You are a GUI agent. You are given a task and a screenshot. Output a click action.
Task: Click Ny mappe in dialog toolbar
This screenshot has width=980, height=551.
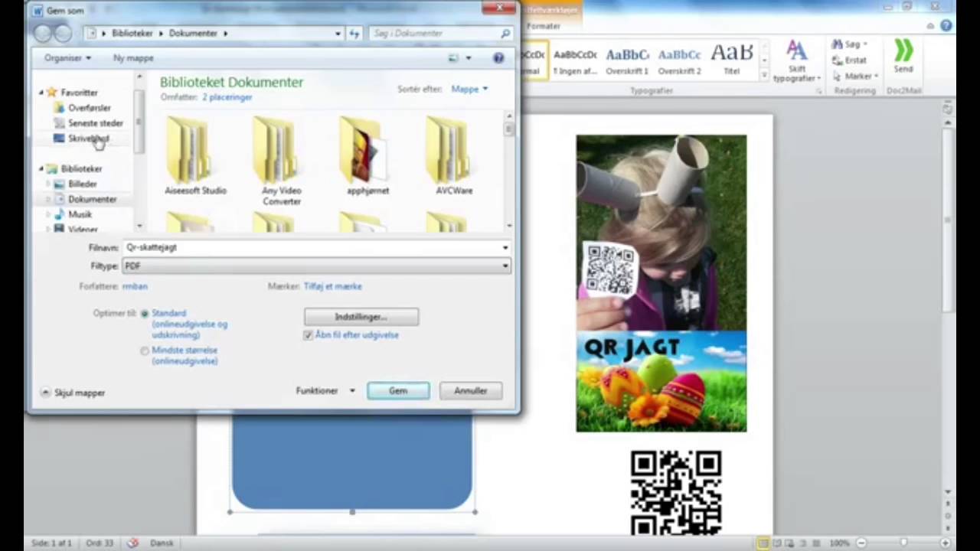click(x=133, y=58)
